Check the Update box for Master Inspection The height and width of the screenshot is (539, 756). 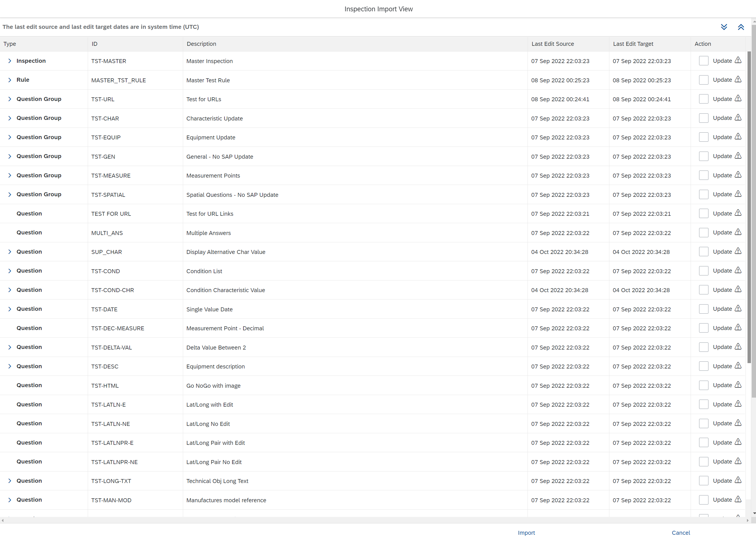(704, 61)
